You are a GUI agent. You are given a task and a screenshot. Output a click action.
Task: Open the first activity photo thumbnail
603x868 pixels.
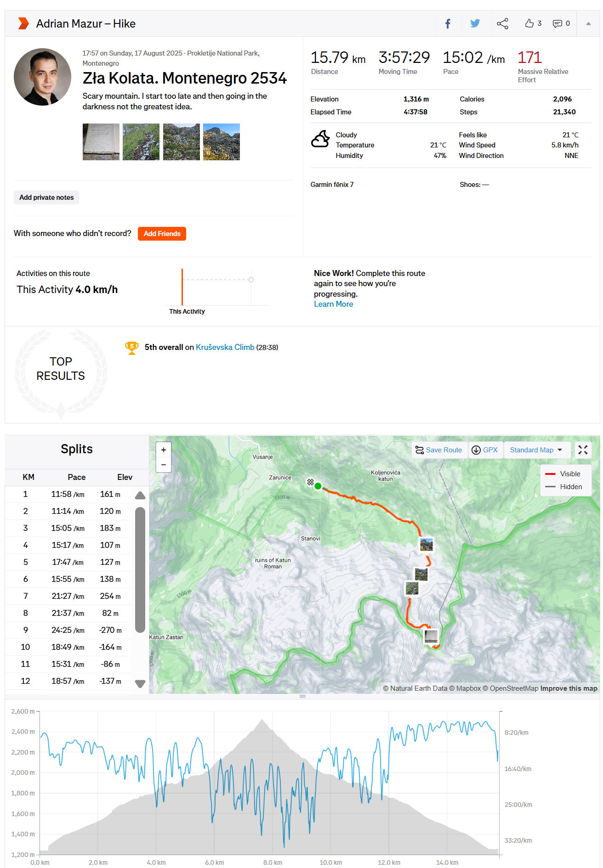pos(101,142)
